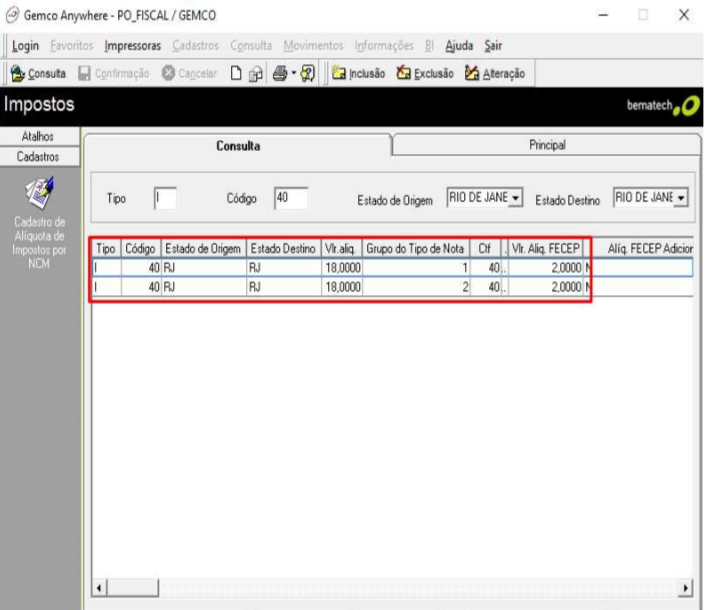Switch to the Principal tab
This screenshot has height=610, width=705.
click(x=547, y=145)
